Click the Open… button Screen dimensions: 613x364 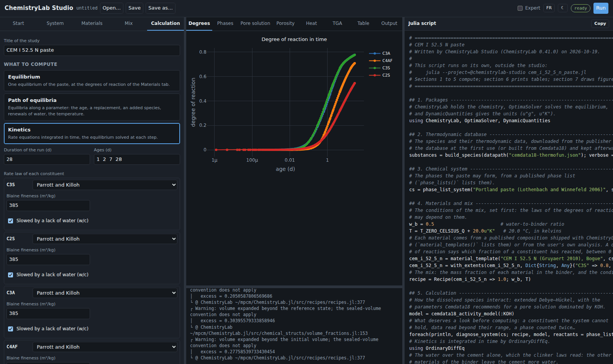[x=111, y=8]
